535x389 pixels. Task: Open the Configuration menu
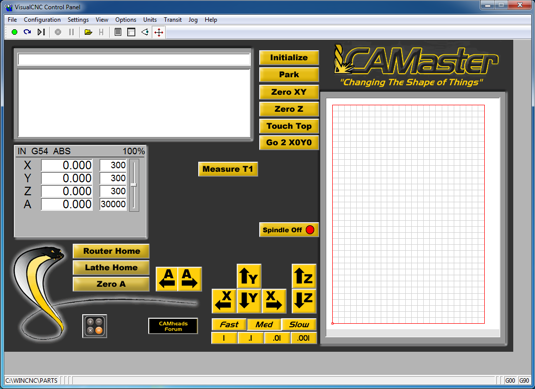[42, 20]
